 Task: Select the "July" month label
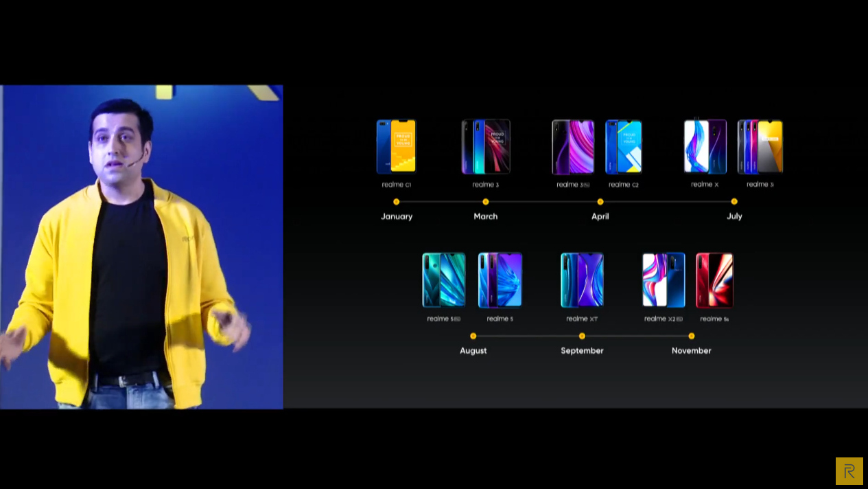pos(734,216)
